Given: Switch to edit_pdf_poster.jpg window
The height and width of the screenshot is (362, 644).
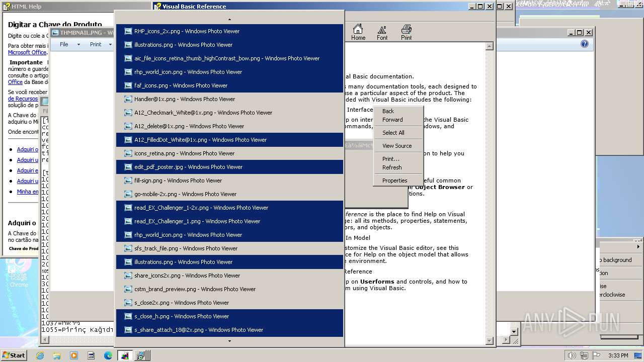Looking at the screenshot, I should point(229,167).
